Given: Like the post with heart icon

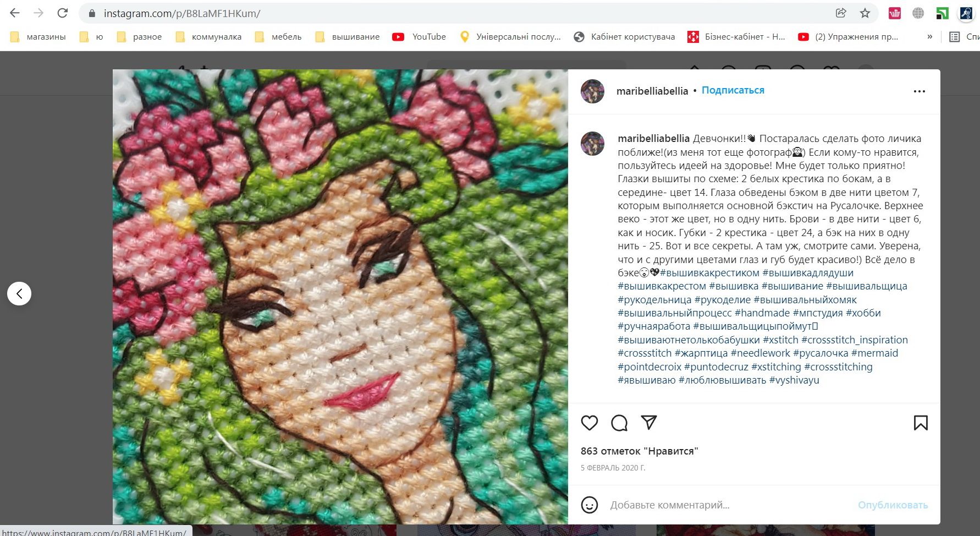Looking at the screenshot, I should click(x=589, y=423).
